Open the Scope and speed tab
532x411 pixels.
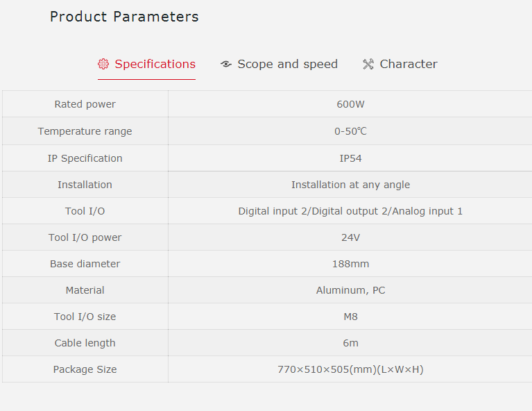[x=287, y=65]
